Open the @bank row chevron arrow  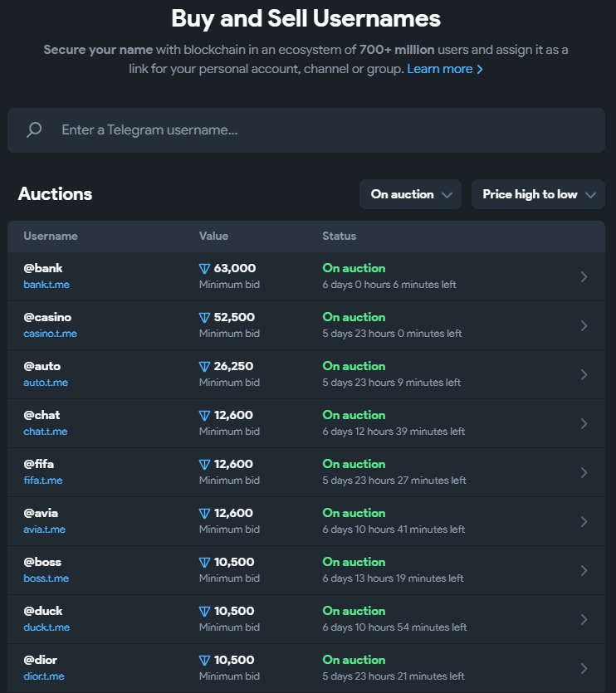pyautogui.click(x=584, y=276)
